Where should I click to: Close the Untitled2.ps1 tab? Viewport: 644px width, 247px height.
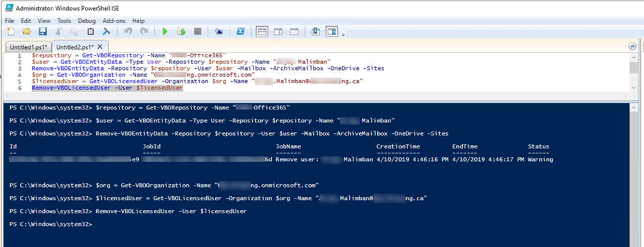pos(100,47)
